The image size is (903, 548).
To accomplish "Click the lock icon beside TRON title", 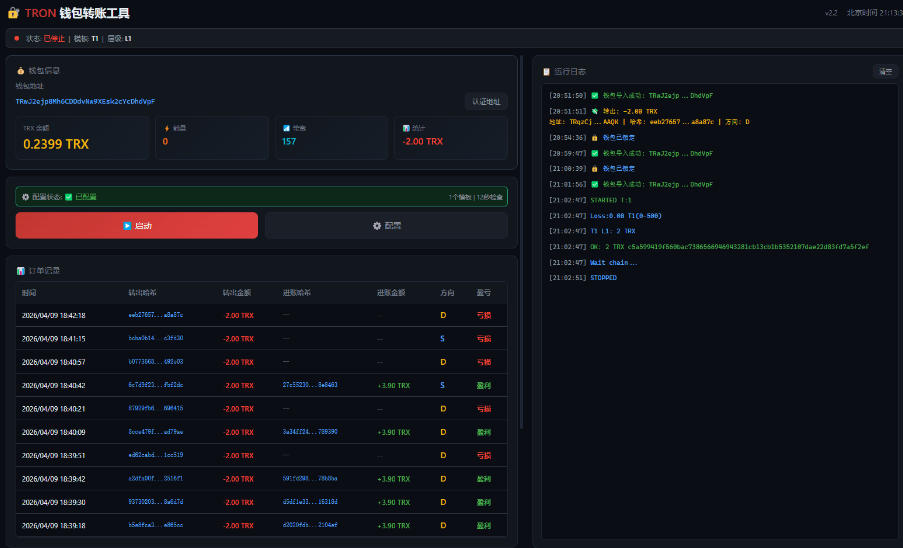I will pos(13,13).
